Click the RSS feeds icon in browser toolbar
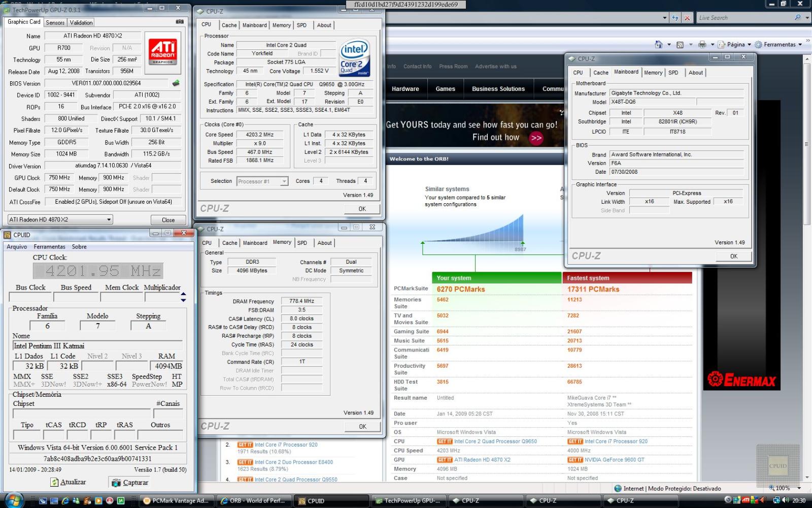812x508 pixels. pyautogui.click(x=680, y=44)
